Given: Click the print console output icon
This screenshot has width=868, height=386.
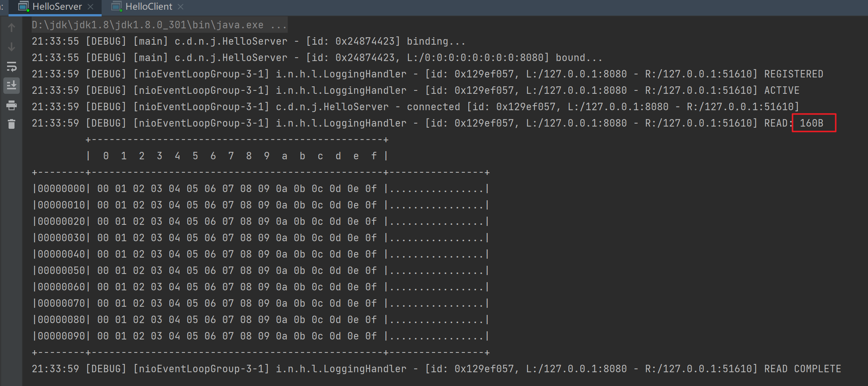Looking at the screenshot, I should click(12, 105).
